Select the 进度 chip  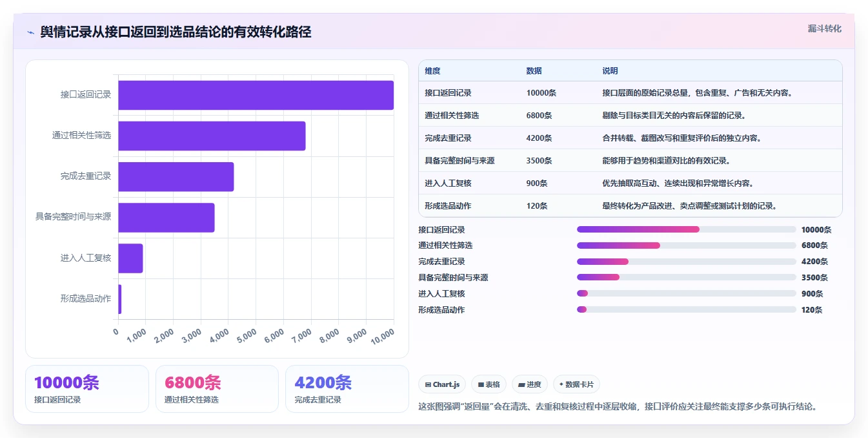coord(530,384)
